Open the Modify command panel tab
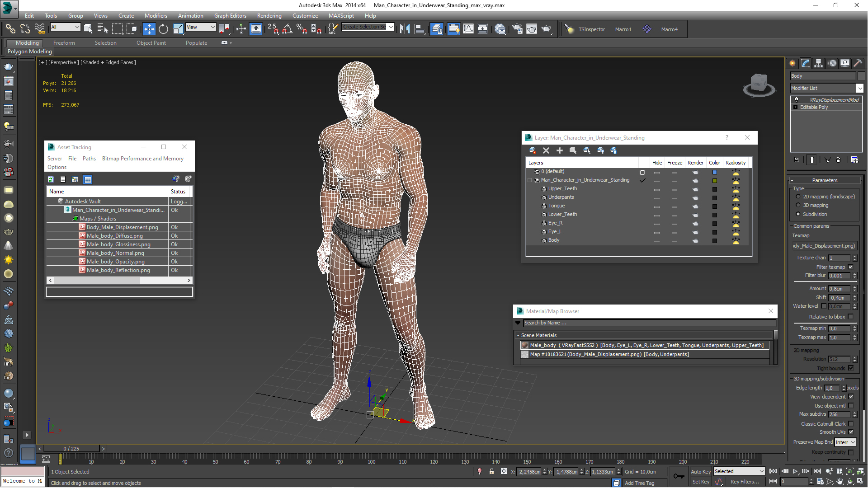 (x=805, y=63)
